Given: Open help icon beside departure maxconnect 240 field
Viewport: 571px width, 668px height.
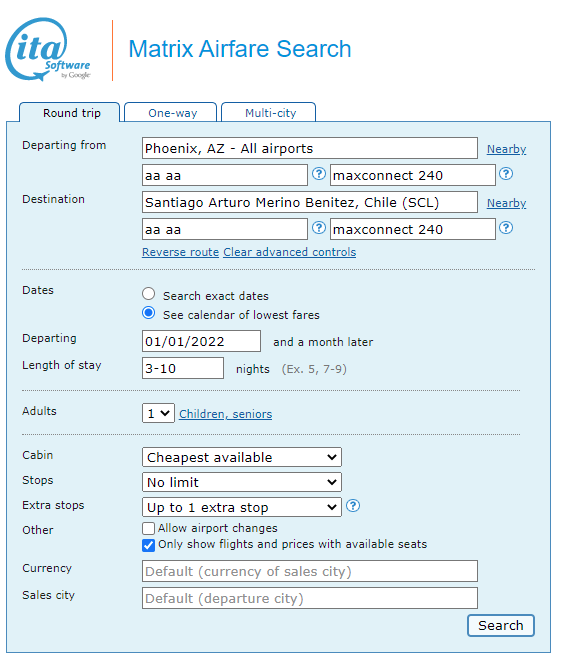Looking at the screenshot, I should [x=506, y=174].
